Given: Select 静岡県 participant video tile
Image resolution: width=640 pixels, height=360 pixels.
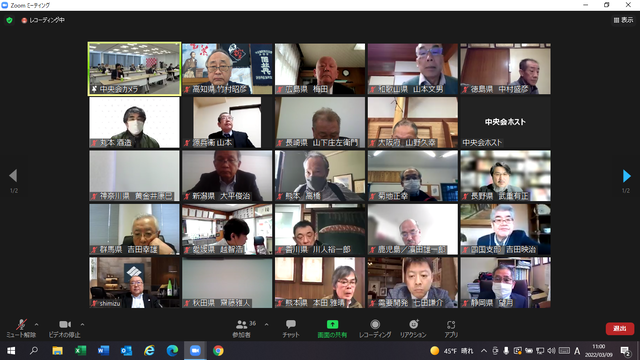Looking at the screenshot, I should click(x=505, y=282).
